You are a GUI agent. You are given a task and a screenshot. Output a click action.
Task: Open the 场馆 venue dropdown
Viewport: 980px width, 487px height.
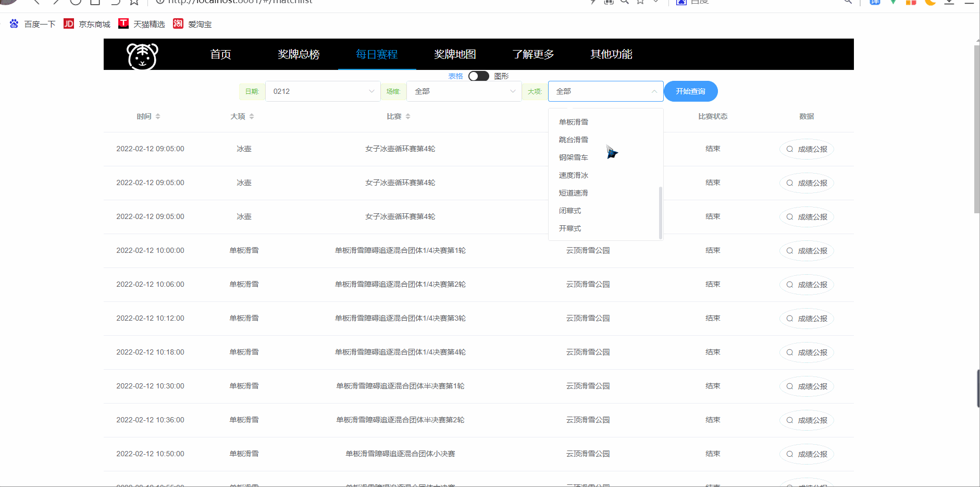(x=463, y=91)
